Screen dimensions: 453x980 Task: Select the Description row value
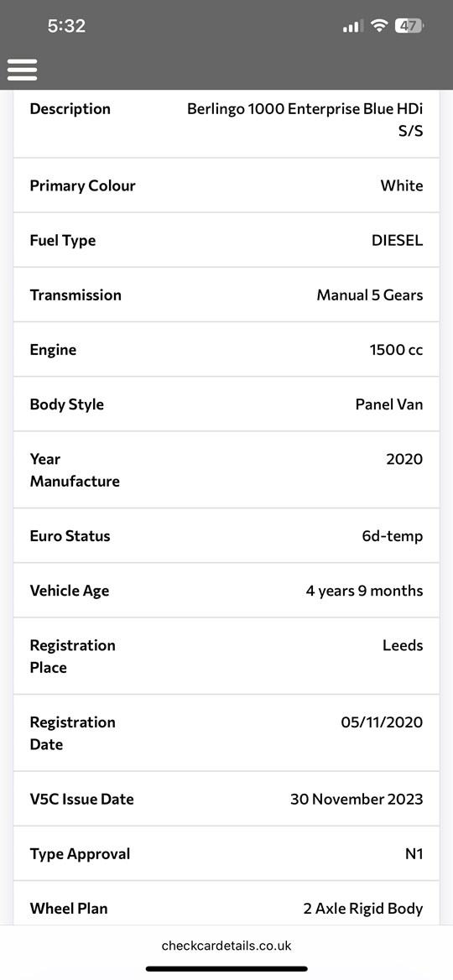coord(305,120)
